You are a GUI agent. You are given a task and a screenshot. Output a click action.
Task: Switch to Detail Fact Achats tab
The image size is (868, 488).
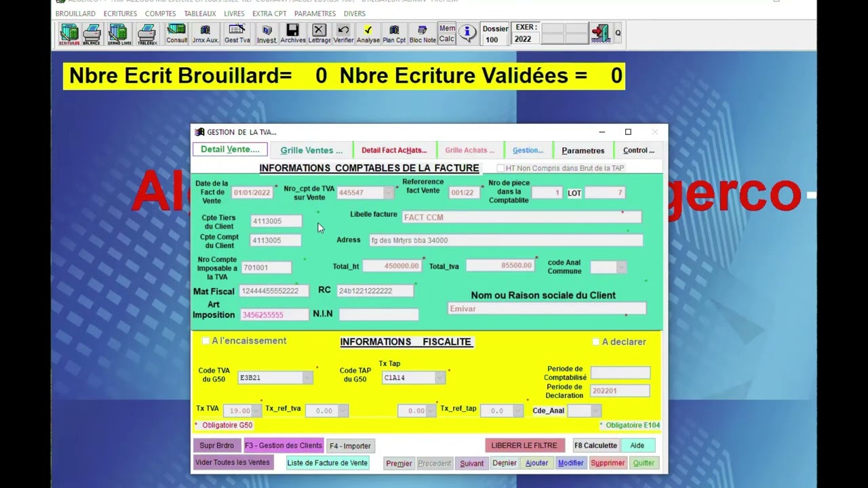point(394,150)
